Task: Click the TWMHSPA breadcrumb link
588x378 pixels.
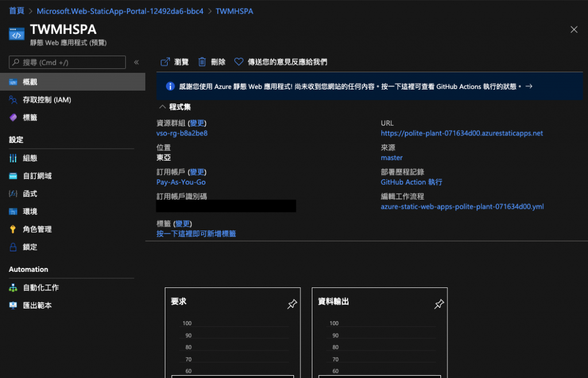Action: pos(234,11)
